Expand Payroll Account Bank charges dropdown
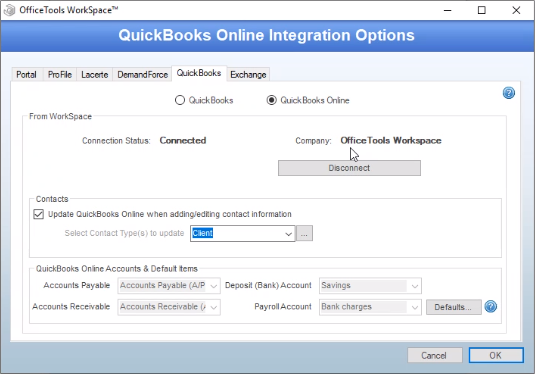535x374 pixels. (x=370, y=307)
